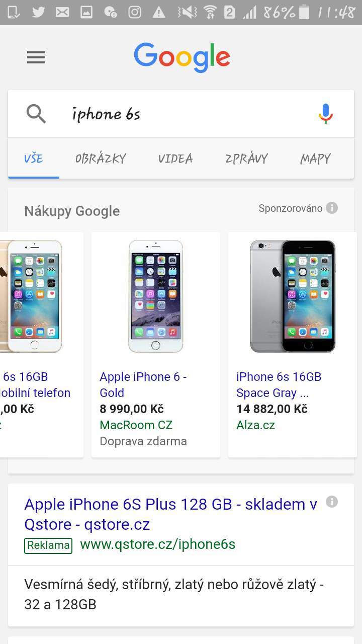Open the hamburger menu

[36, 57]
